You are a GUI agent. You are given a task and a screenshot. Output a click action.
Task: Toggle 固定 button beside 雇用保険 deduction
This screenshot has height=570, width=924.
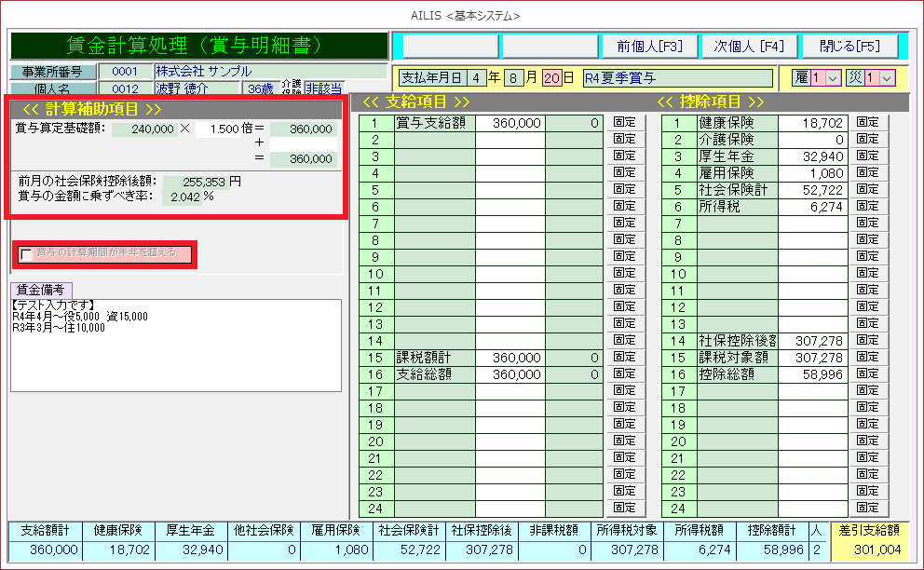867,172
